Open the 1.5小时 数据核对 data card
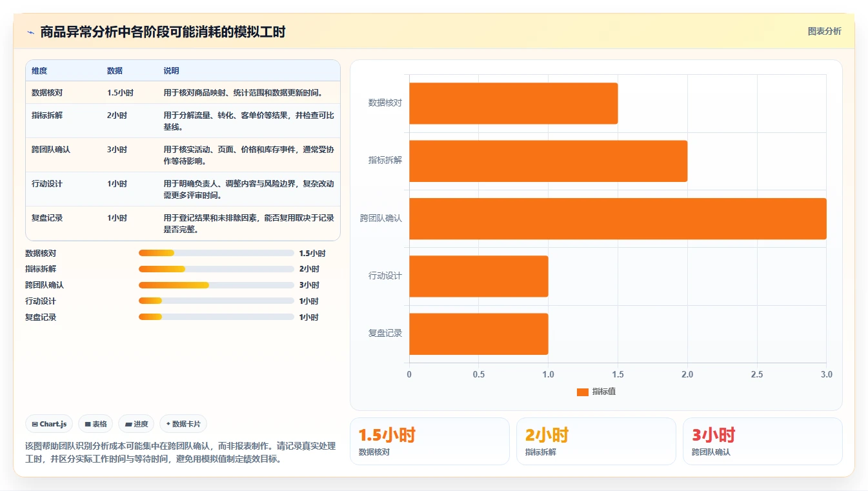Screen dimensions: 868x491 click(429, 441)
